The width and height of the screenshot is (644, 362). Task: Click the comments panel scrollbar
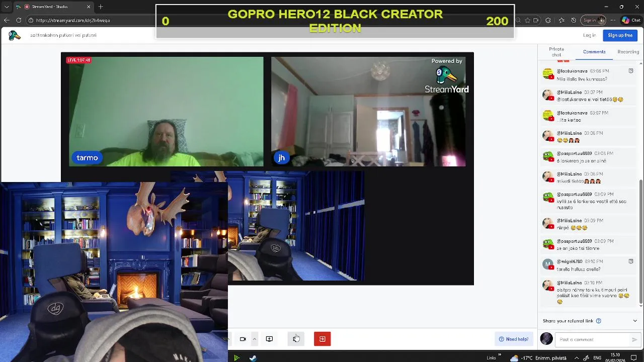pos(640,241)
